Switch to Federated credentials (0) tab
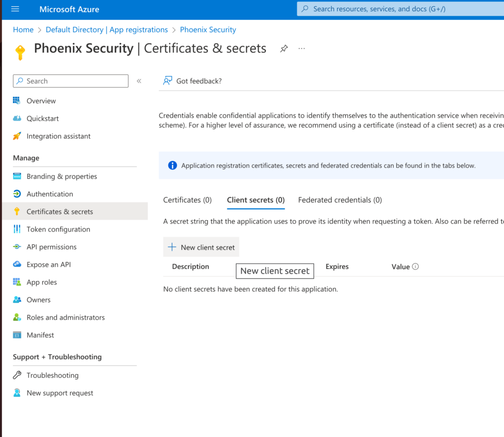 tap(340, 200)
